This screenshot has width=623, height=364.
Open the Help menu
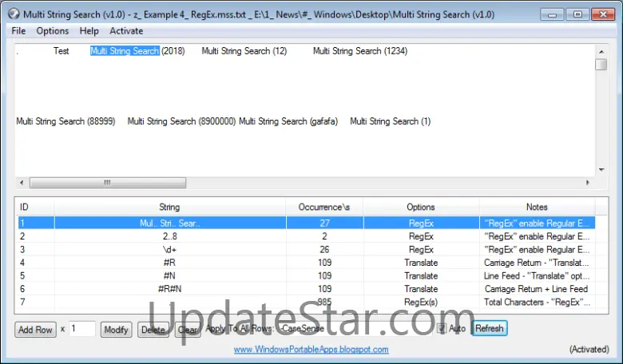pos(89,31)
